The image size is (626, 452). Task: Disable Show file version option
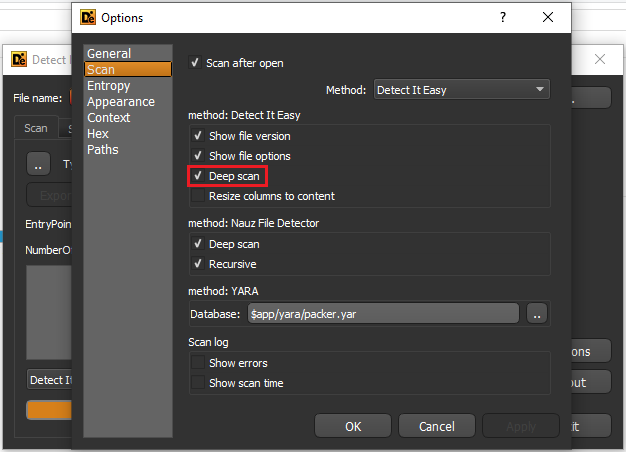[198, 136]
